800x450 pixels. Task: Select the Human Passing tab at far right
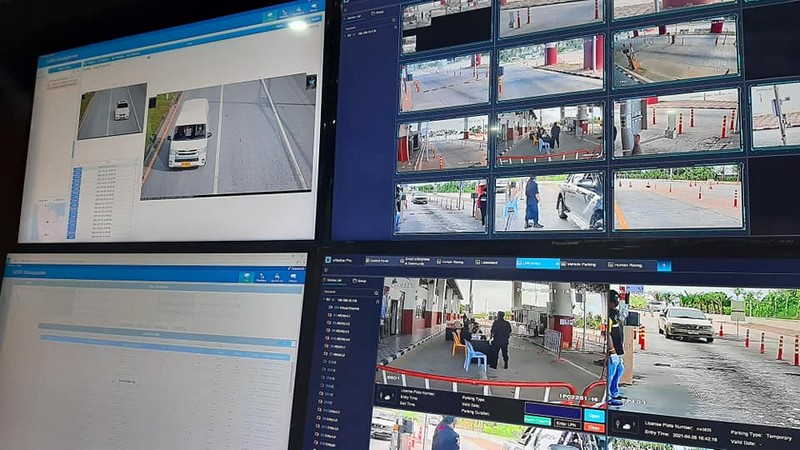(x=630, y=266)
